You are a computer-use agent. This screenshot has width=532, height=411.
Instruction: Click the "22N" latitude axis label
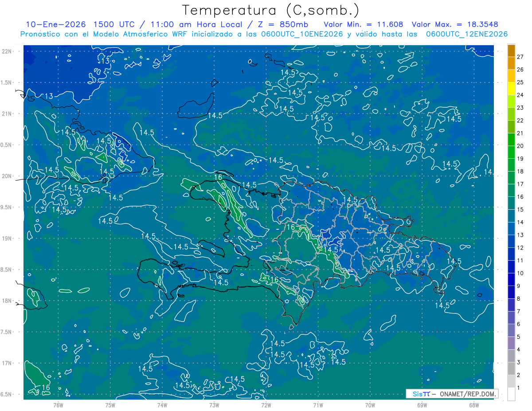point(7,51)
